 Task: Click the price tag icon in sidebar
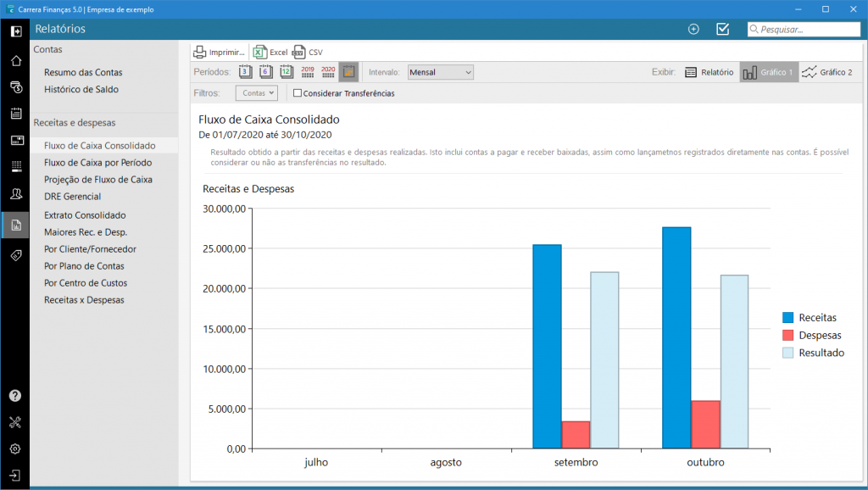(15, 255)
